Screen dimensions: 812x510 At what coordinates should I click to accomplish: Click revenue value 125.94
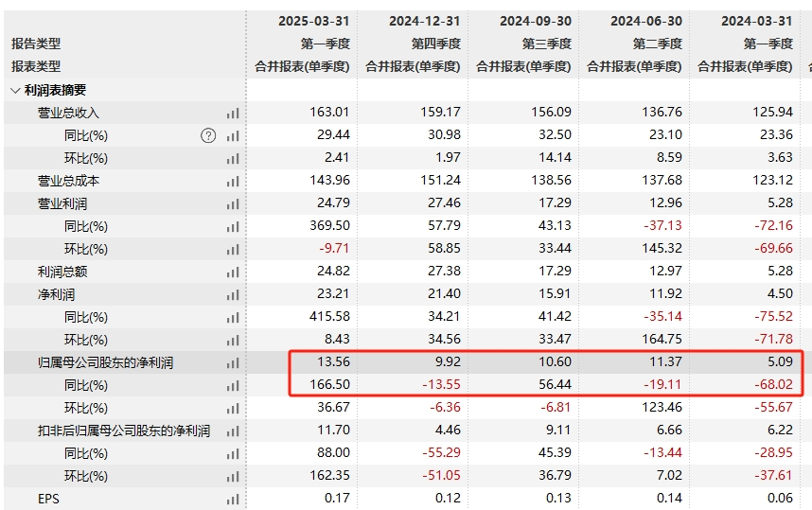click(x=772, y=113)
